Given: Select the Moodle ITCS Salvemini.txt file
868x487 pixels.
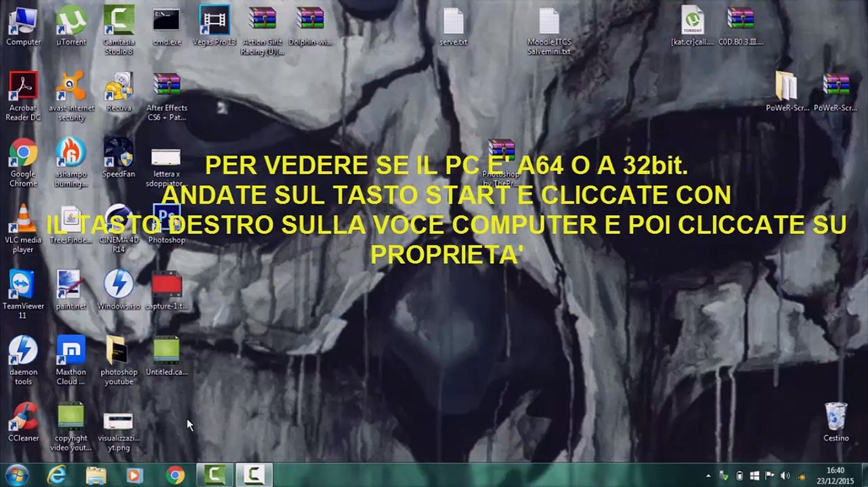Looking at the screenshot, I should point(549,30).
